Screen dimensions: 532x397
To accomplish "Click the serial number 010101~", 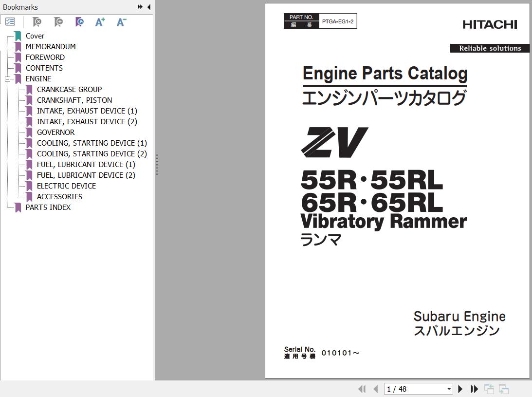I will [340, 353].
